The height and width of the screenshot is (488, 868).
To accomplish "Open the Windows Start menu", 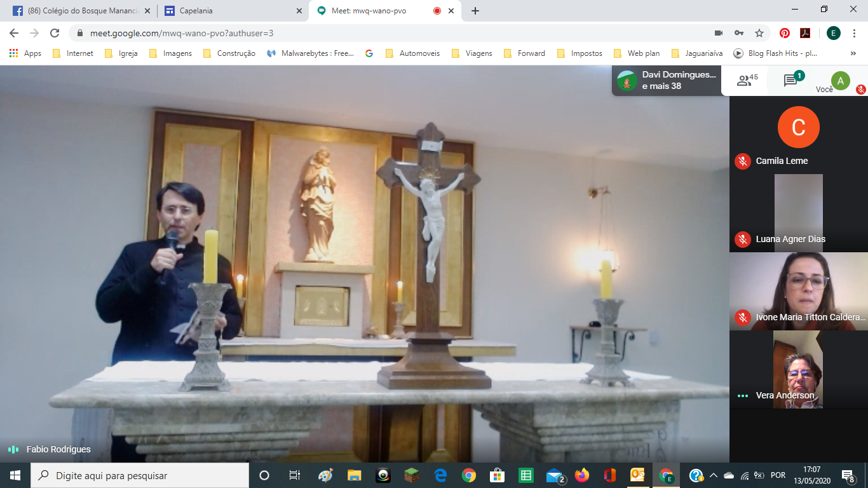I will coord(15,475).
